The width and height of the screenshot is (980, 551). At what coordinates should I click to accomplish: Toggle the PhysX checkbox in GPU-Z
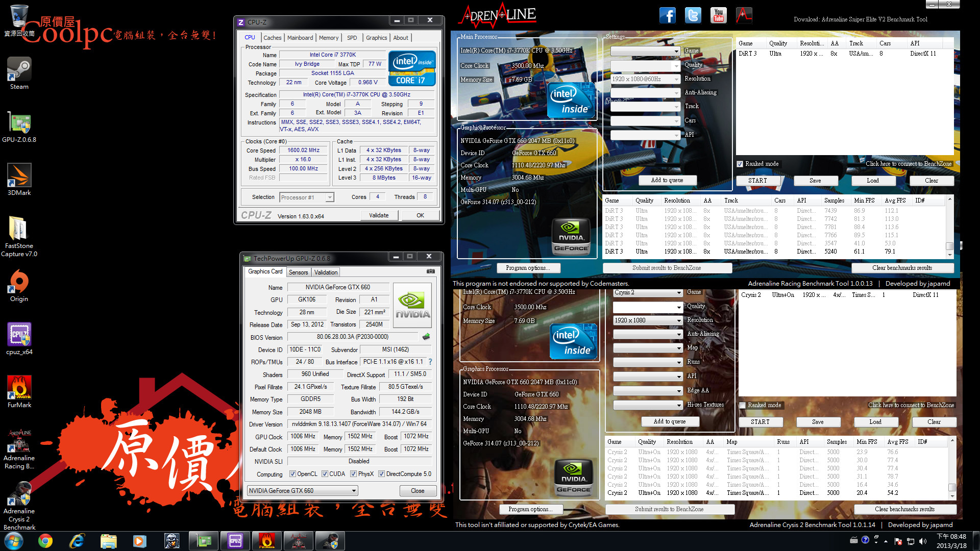353,474
